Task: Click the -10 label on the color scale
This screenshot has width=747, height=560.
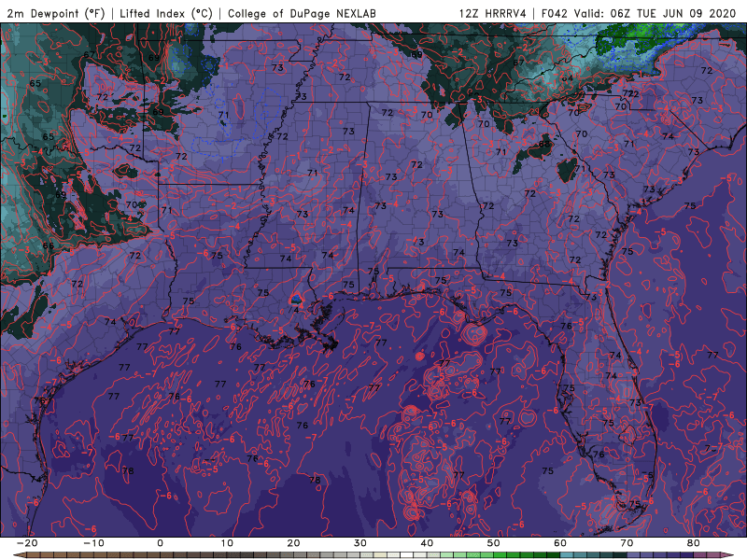Action: coord(93,543)
